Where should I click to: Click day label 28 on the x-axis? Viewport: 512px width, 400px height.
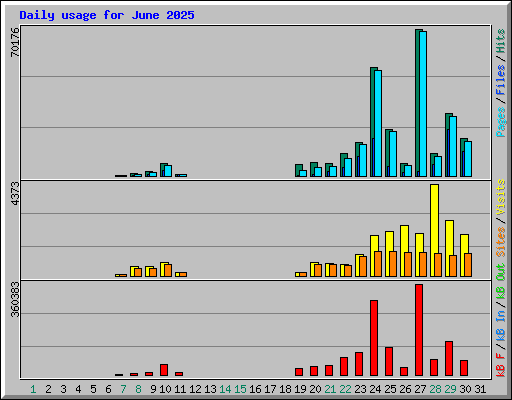pos(435,389)
